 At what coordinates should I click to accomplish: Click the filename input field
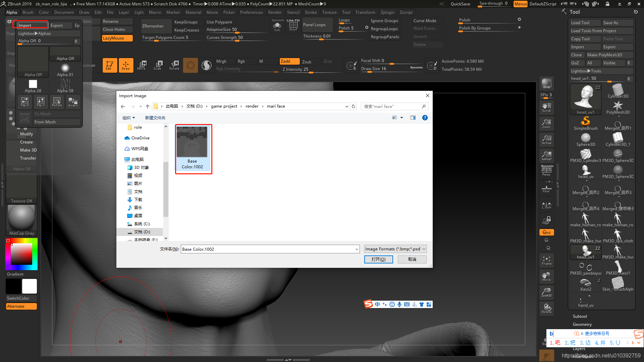coord(267,249)
